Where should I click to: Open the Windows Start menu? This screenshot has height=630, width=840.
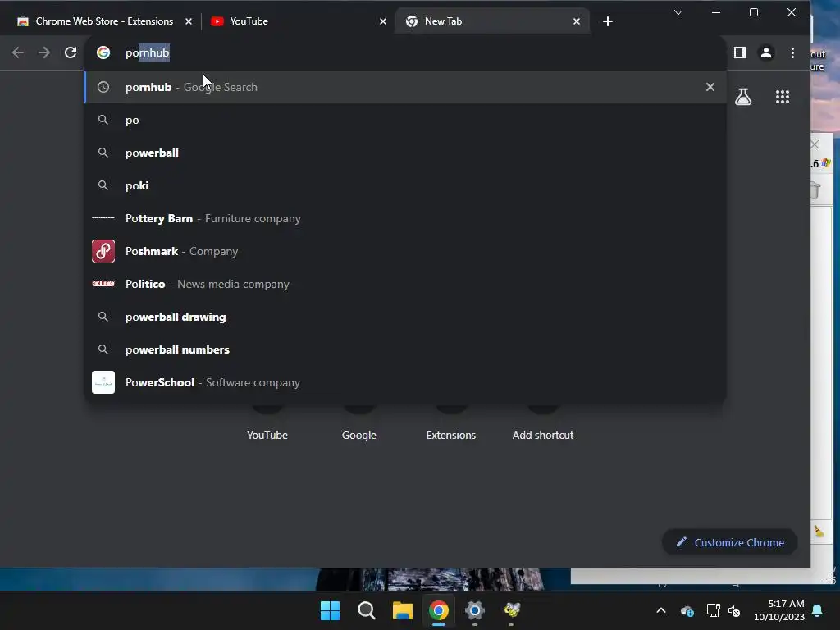click(330, 610)
